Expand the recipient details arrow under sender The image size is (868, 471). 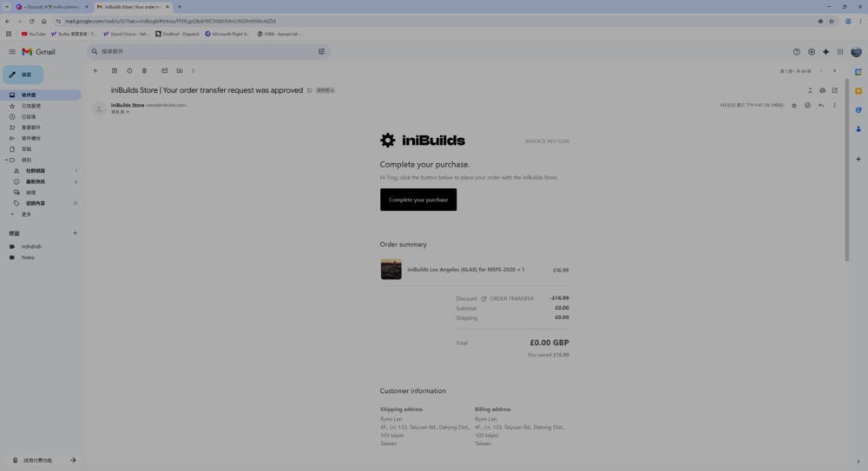click(x=128, y=112)
